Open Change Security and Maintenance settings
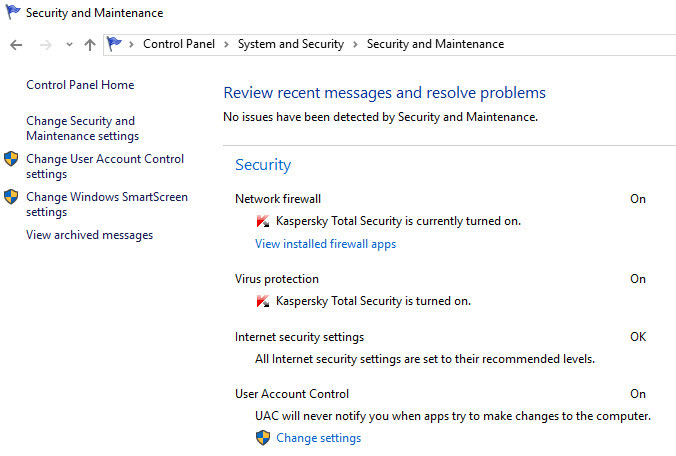This screenshot has width=676, height=456. coord(82,128)
